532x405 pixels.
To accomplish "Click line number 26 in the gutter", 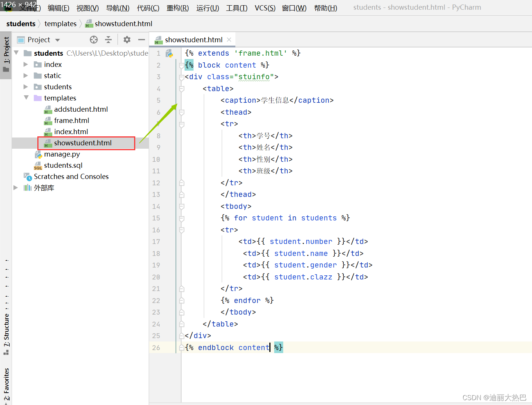I will tap(156, 347).
